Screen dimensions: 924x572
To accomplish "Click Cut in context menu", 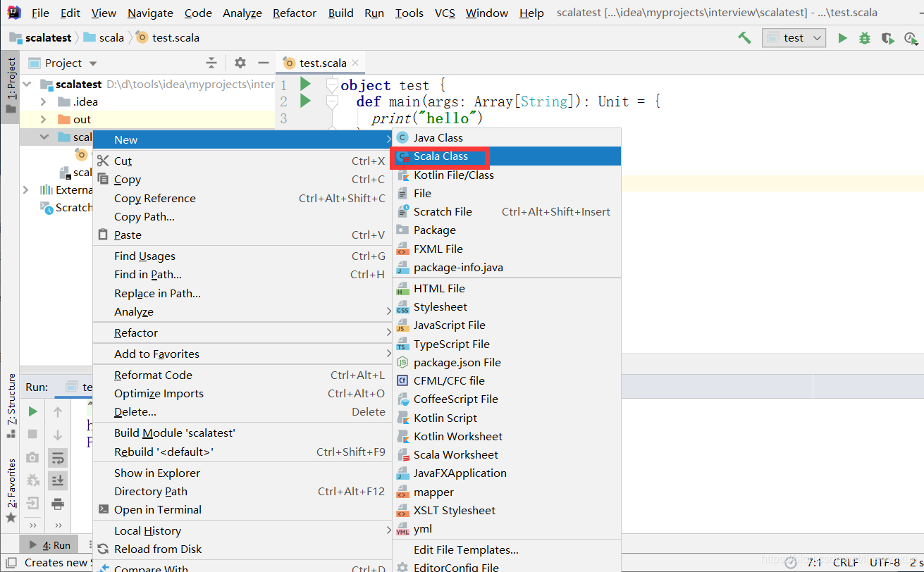I will 242,161.
